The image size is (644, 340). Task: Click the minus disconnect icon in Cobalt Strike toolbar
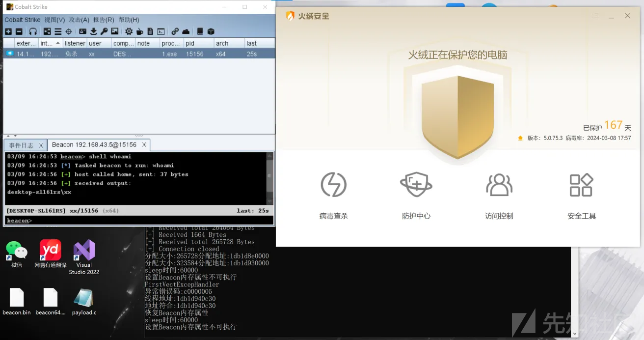click(19, 31)
